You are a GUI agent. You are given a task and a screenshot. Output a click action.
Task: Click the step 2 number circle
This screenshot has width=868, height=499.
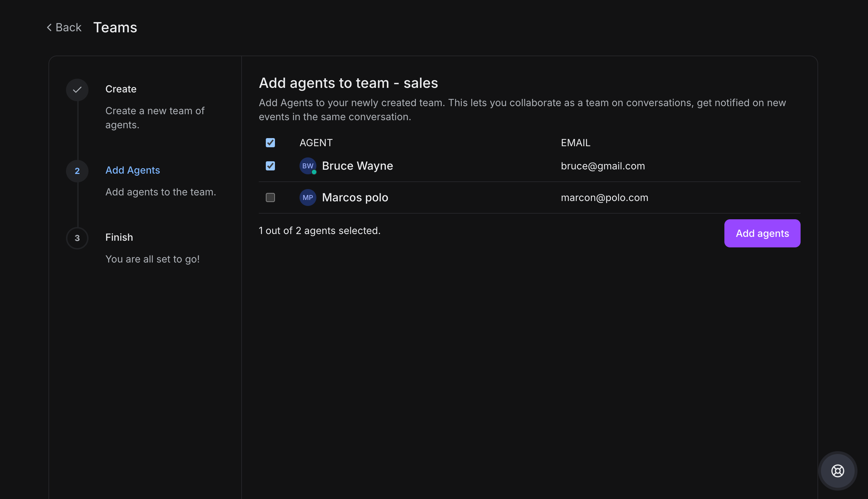pos(77,171)
